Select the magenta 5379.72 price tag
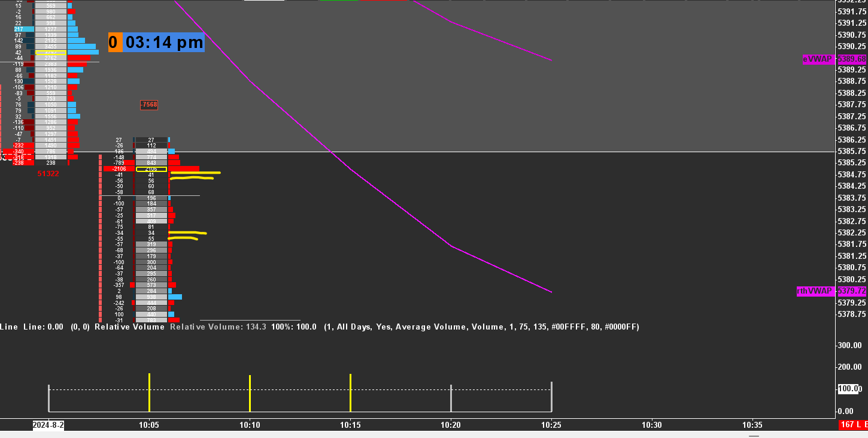 point(852,291)
